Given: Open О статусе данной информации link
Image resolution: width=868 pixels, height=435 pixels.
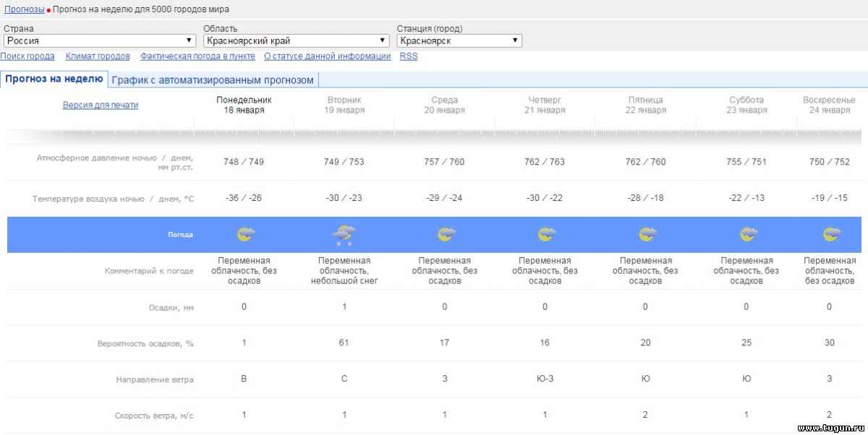Looking at the screenshot, I should [327, 56].
